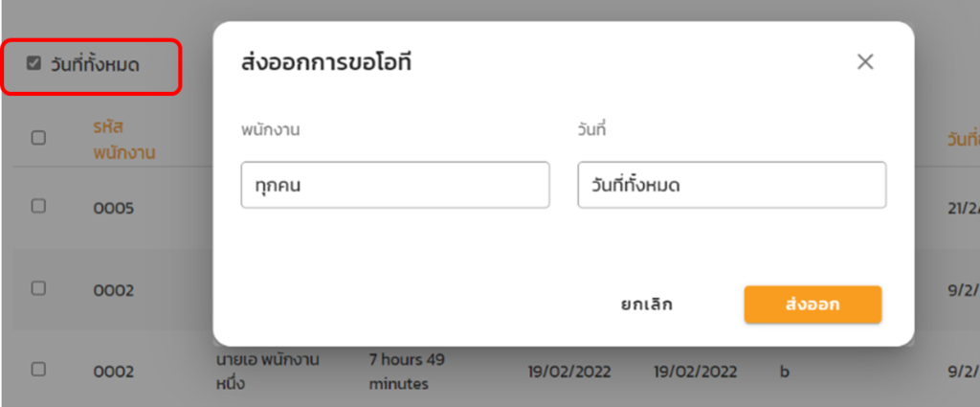Click the 21/2 date at the right edge
Screen dimensions: 980x407
tap(962, 207)
